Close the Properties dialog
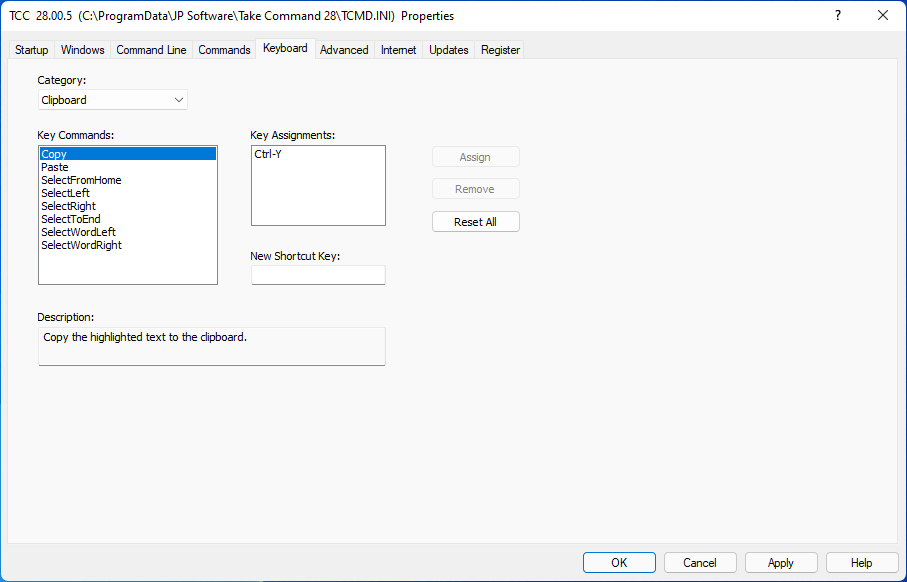907x582 pixels. (883, 16)
